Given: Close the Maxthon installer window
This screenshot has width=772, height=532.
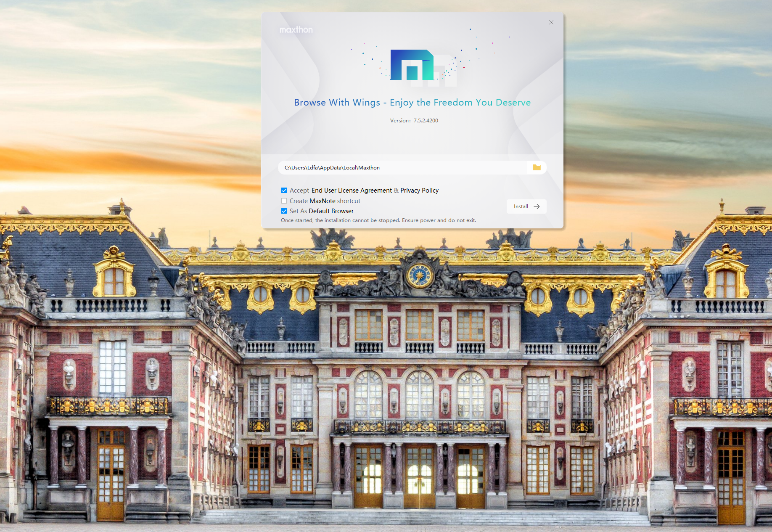Looking at the screenshot, I should tap(551, 22).
